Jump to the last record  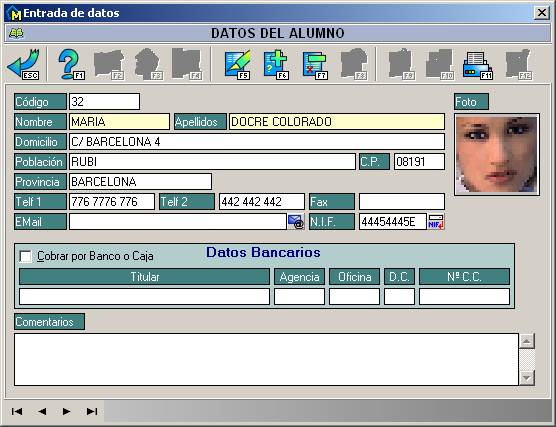tap(92, 411)
